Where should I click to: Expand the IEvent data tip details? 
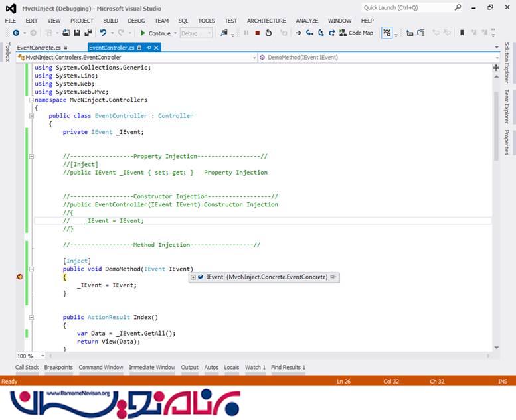193,277
